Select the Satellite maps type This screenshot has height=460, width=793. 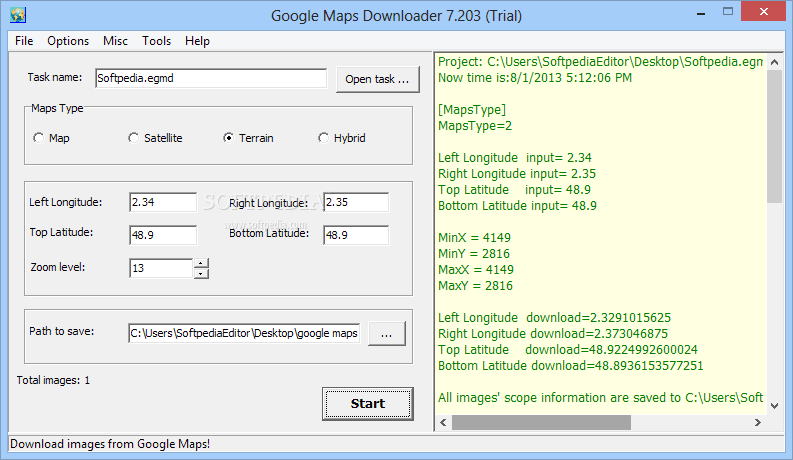[x=155, y=138]
